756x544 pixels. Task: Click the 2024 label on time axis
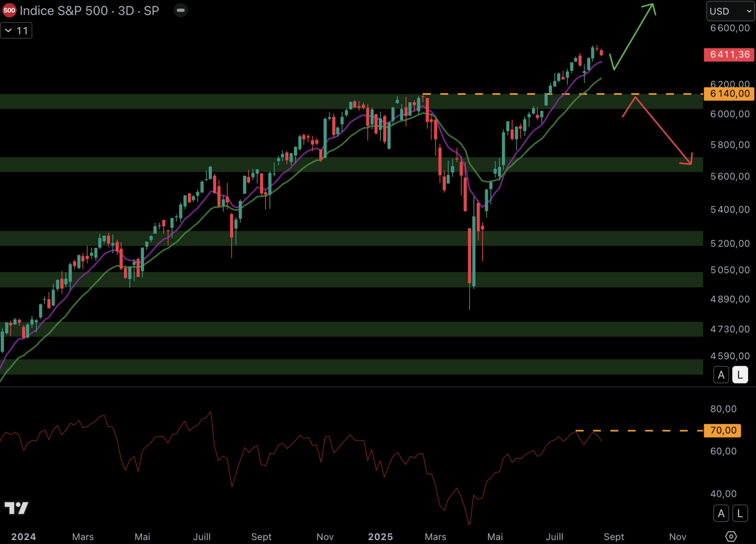tap(24, 537)
